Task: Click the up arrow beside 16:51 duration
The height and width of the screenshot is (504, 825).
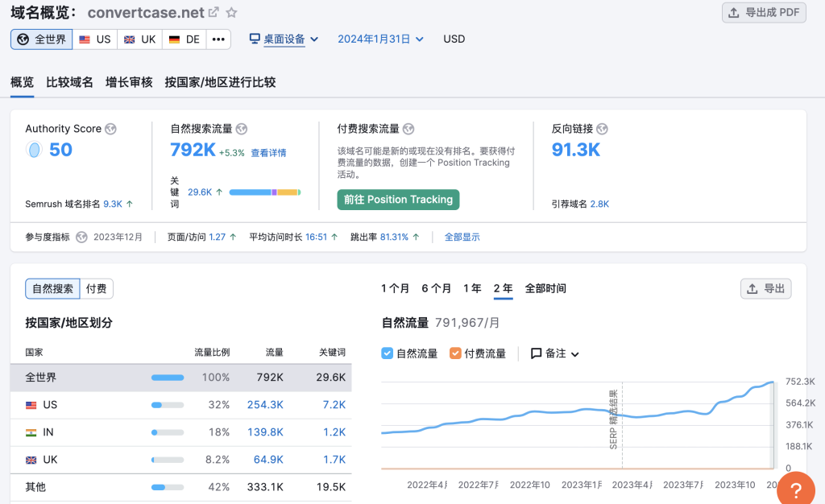Action: [334, 237]
